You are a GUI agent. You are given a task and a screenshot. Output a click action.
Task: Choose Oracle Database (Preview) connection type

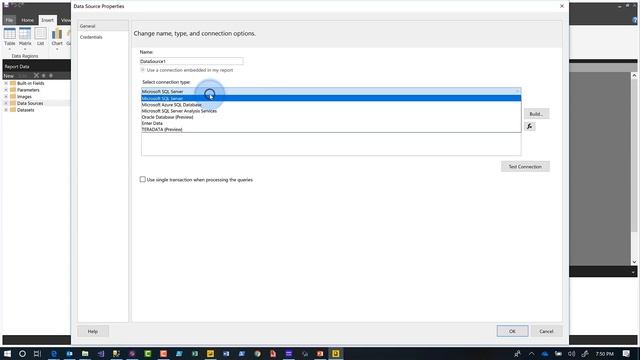(x=331, y=117)
